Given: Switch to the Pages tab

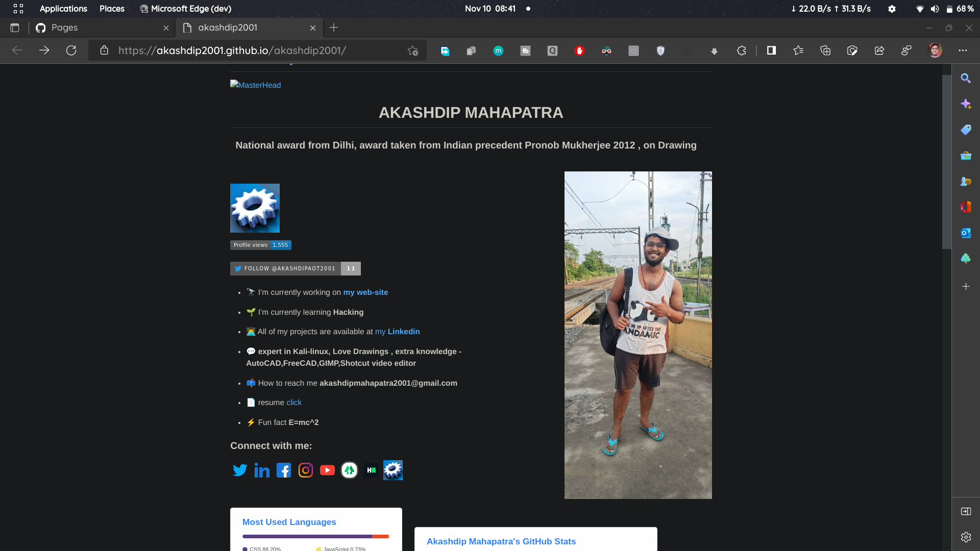Looking at the screenshot, I should click(x=97, y=28).
